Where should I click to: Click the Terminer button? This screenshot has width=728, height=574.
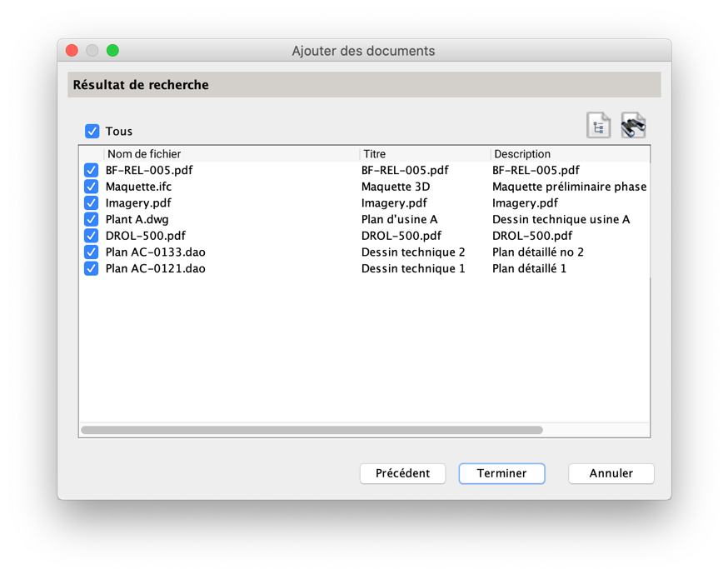coord(501,473)
